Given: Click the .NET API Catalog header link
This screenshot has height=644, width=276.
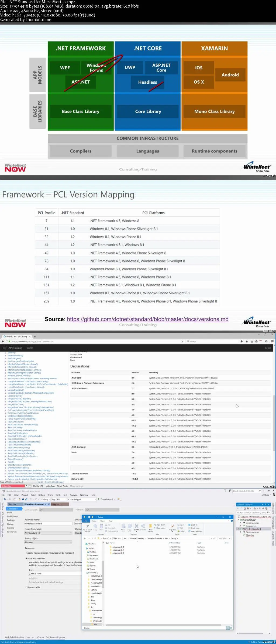Looking at the screenshot, I should (12, 348).
